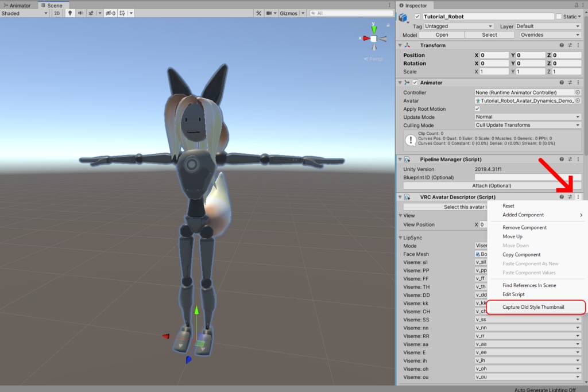This screenshot has height=392, width=588.
Task: Click the hidden objects count icon
Action: pos(109,13)
